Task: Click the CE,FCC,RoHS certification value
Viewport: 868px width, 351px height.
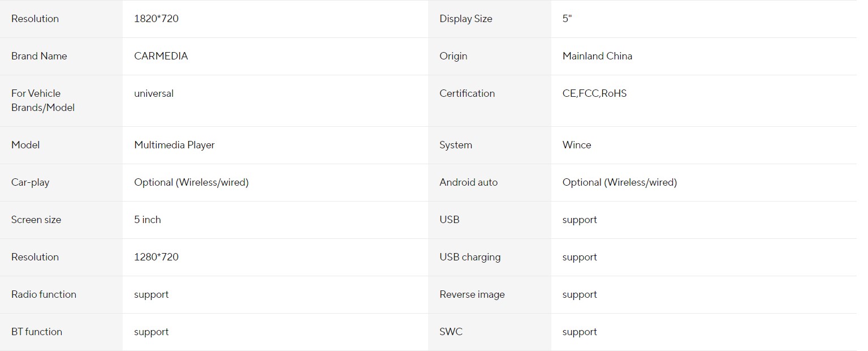Action: tap(594, 93)
